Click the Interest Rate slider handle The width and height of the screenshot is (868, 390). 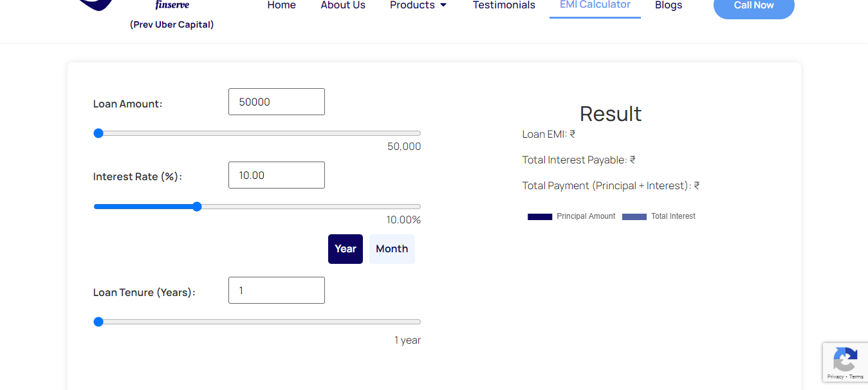[197, 207]
